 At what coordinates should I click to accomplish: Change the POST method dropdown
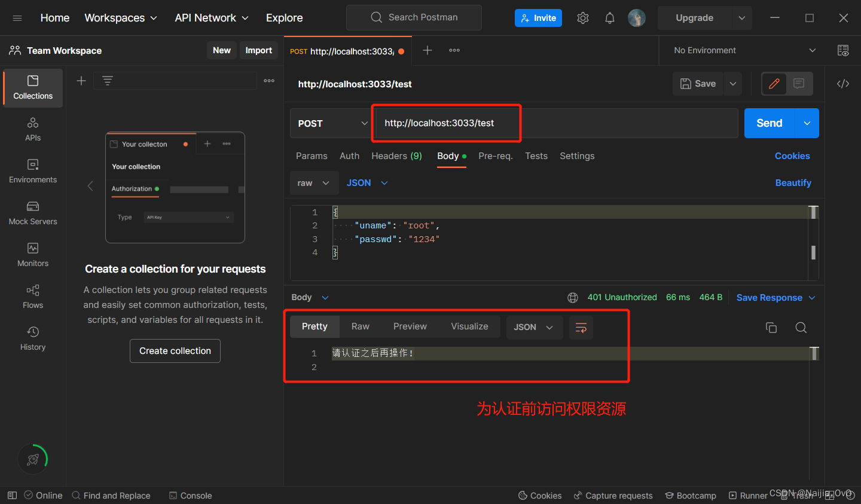pos(332,123)
